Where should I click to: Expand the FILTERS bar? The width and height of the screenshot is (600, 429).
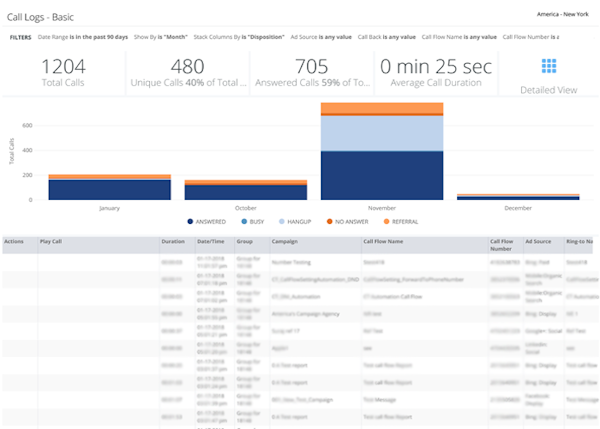[20, 37]
